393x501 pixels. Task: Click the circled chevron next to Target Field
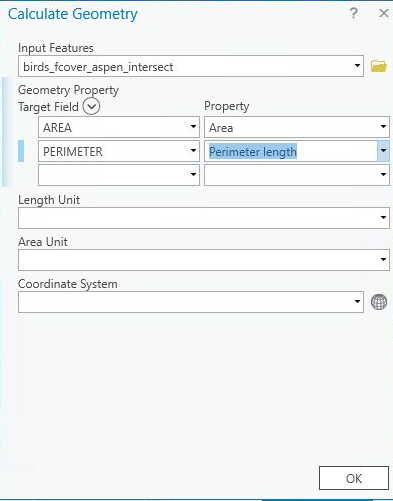pyautogui.click(x=91, y=107)
